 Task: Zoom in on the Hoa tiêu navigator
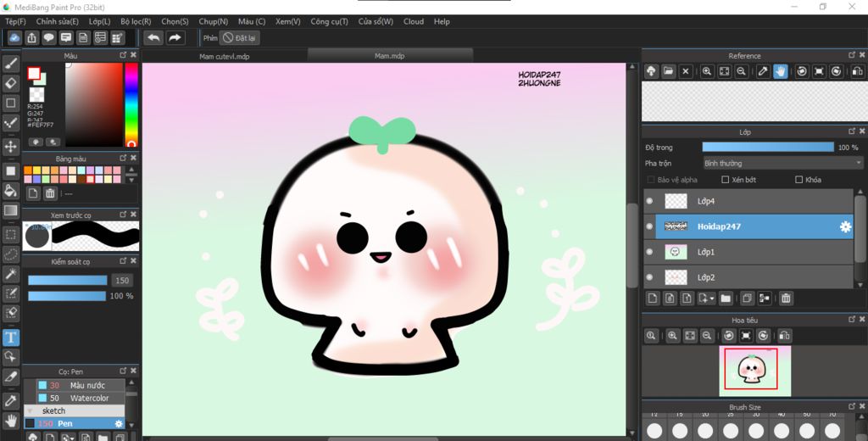pyautogui.click(x=672, y=336)
